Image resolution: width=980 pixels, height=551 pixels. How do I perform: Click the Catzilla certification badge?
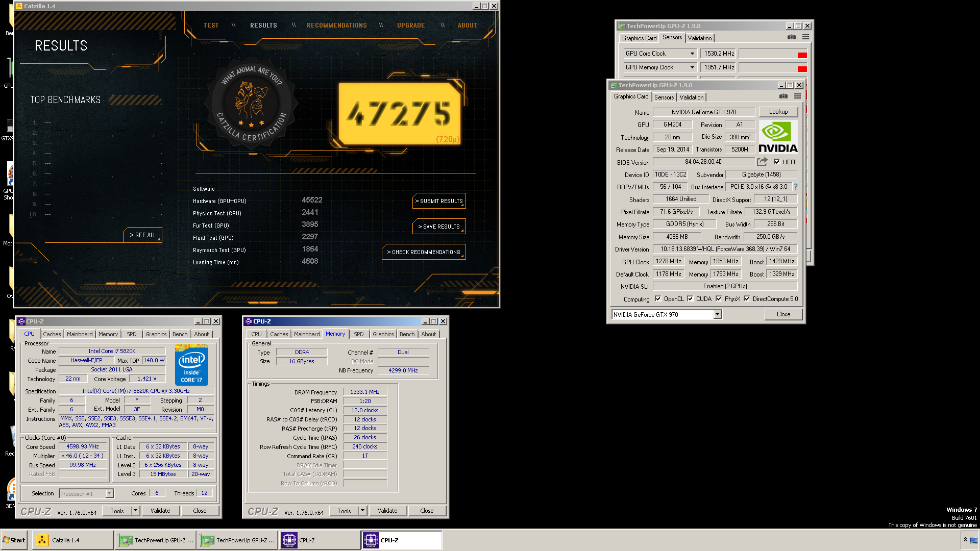(252, 105)
